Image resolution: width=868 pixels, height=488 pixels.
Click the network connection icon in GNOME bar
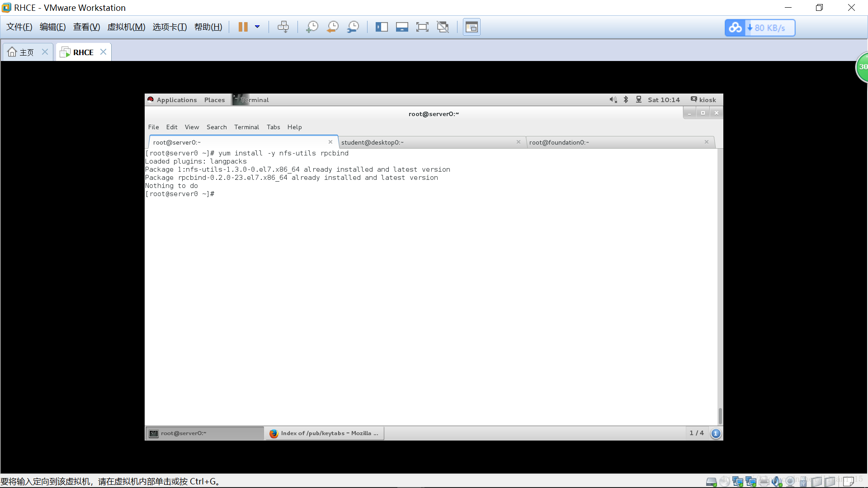tap(639, 100)
